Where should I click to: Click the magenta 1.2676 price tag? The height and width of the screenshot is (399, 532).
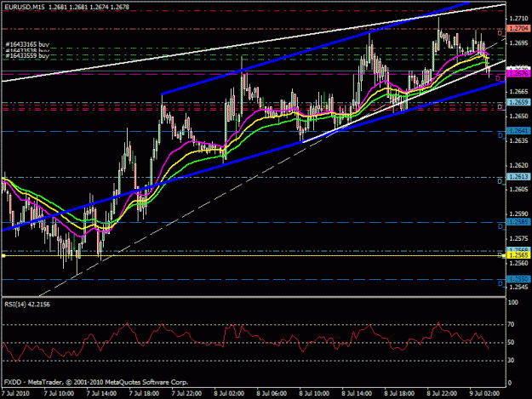518,73
